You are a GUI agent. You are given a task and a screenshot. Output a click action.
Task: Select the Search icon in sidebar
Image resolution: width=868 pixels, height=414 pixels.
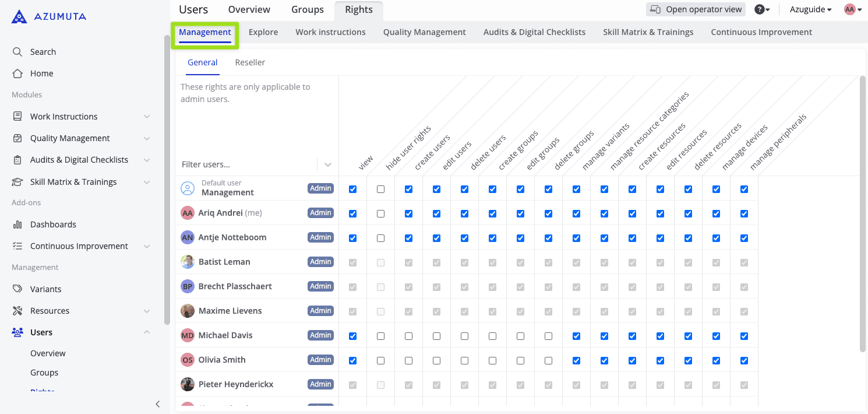pyautogui.click(x=17, y=51)
